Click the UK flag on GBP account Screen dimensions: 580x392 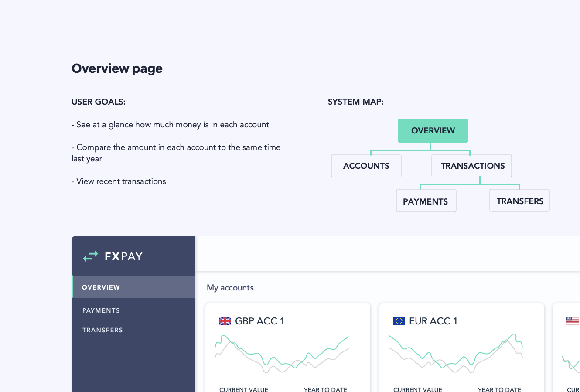point(225,321)
